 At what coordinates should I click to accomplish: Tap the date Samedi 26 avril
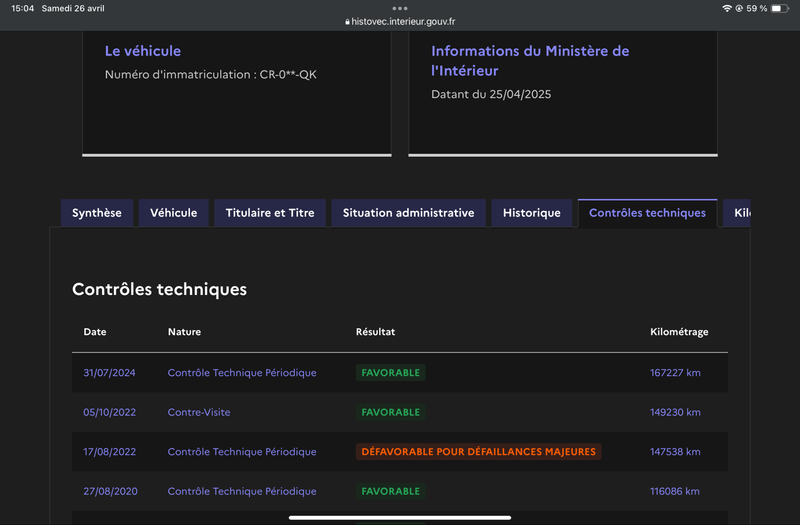(73, 8)
